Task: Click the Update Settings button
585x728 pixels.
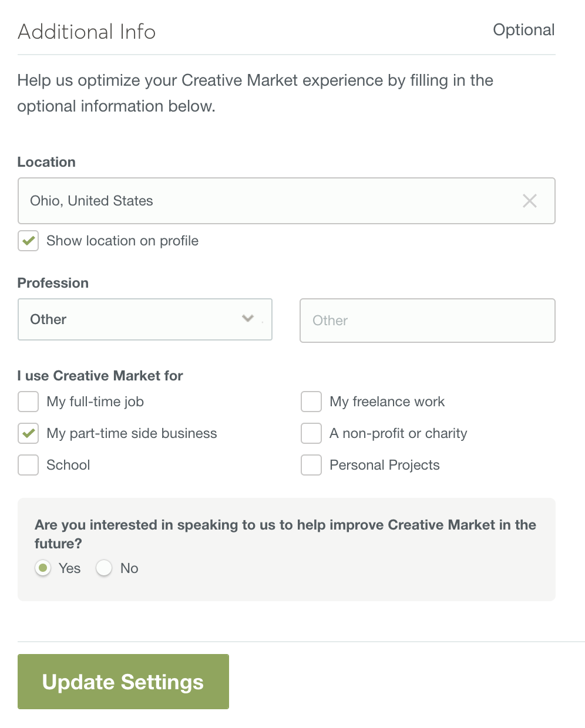Action: [123, 682]
